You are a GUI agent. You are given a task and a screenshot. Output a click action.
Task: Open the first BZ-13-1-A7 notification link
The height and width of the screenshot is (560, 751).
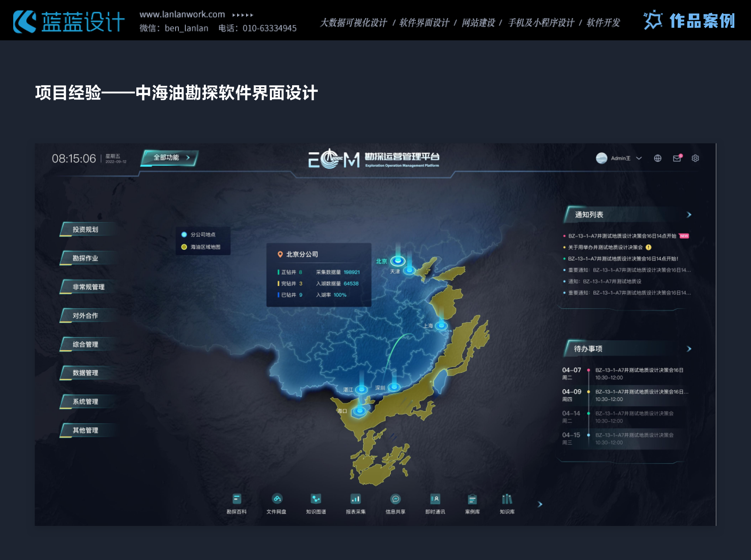(x=622, y=236)
